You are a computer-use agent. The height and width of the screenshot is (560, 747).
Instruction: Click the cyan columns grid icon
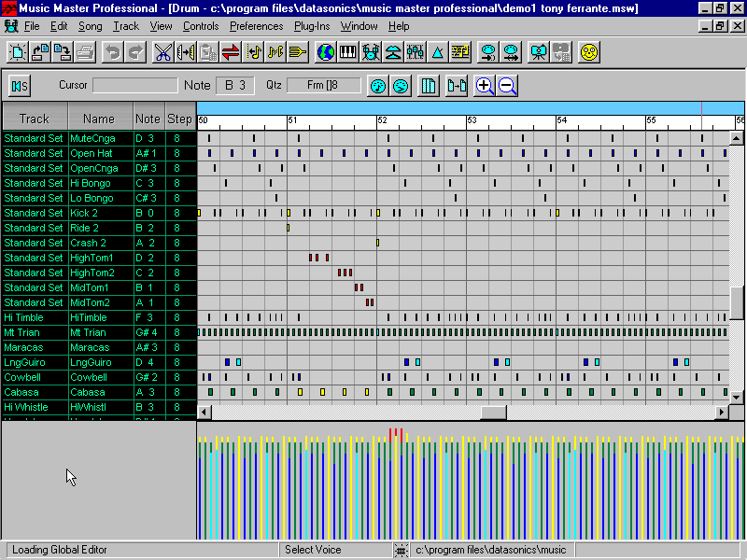[429, 86]
